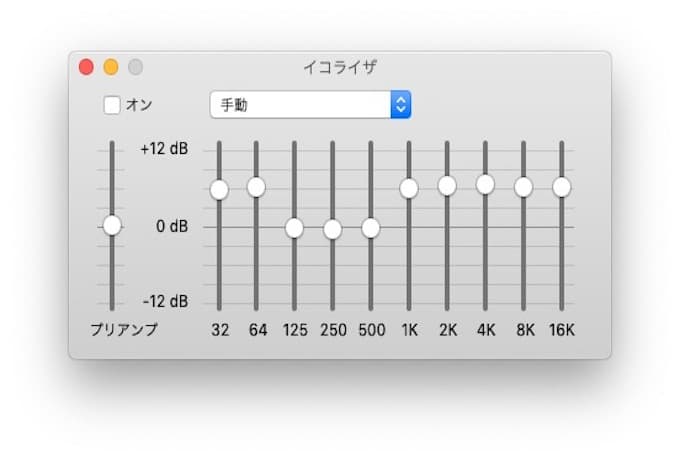Click the 2K band slider knob
Screen dimensions: 680x460
coord(447,186)
